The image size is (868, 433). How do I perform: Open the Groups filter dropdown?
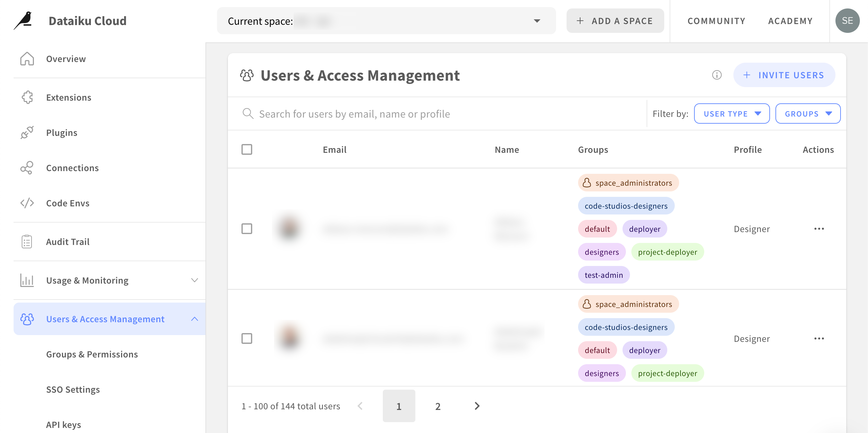[808, 114]
